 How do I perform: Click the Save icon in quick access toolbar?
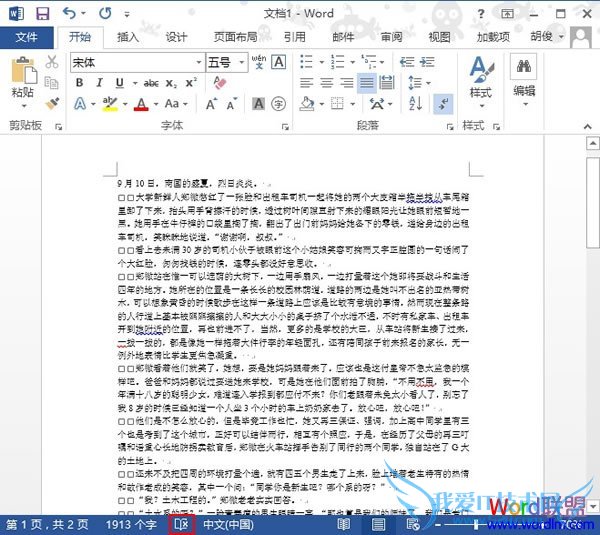tap(42, 14)
